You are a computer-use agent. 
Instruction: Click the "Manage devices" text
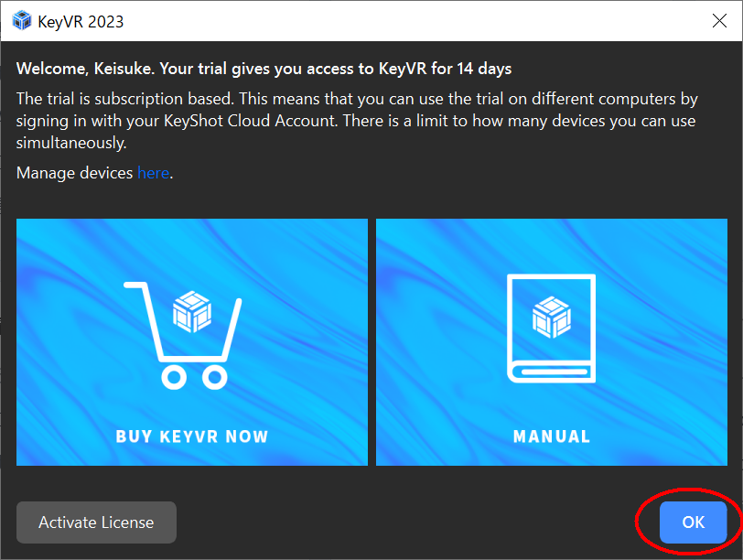(x=74, y=173)
